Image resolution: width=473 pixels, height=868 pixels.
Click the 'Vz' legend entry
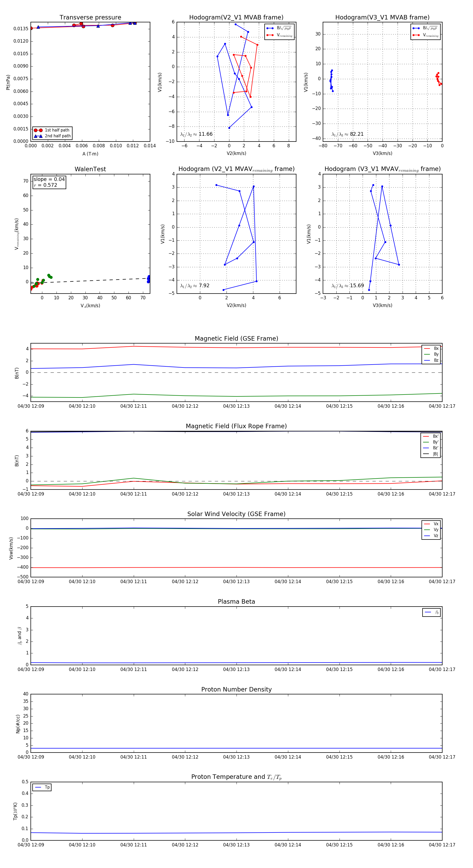431,536
